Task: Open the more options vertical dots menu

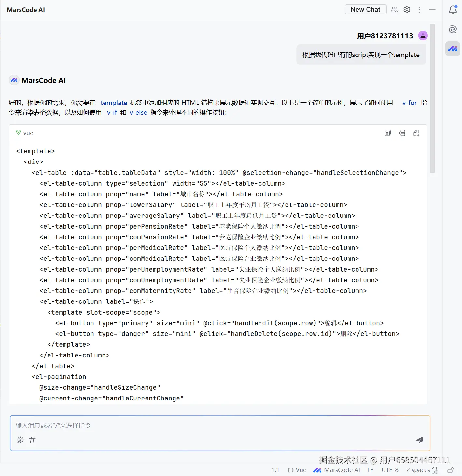Action: 420,10
